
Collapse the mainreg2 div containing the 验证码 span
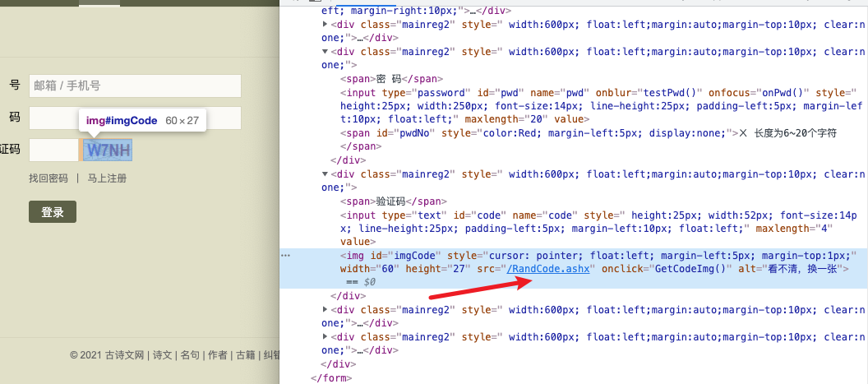point(325,174)
